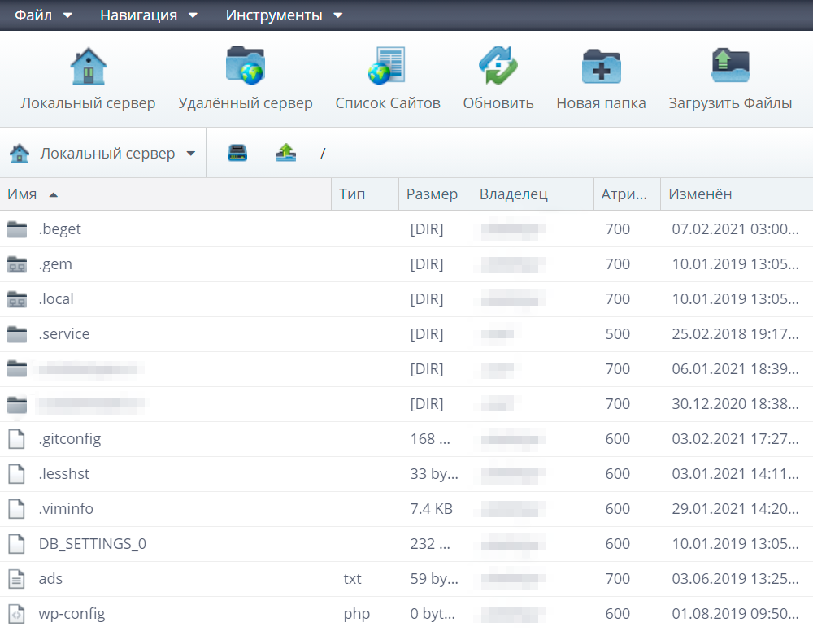The height and width of the screenshot is (644, 813).
Task: Click the server drive icon in path bar
Action: pyautogui.click(x=237, y=153)
